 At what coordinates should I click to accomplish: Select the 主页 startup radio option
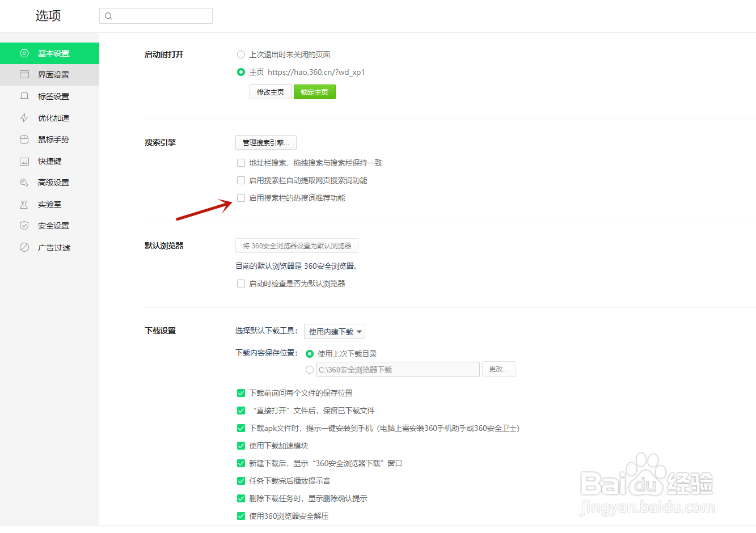tap(241, 72)
